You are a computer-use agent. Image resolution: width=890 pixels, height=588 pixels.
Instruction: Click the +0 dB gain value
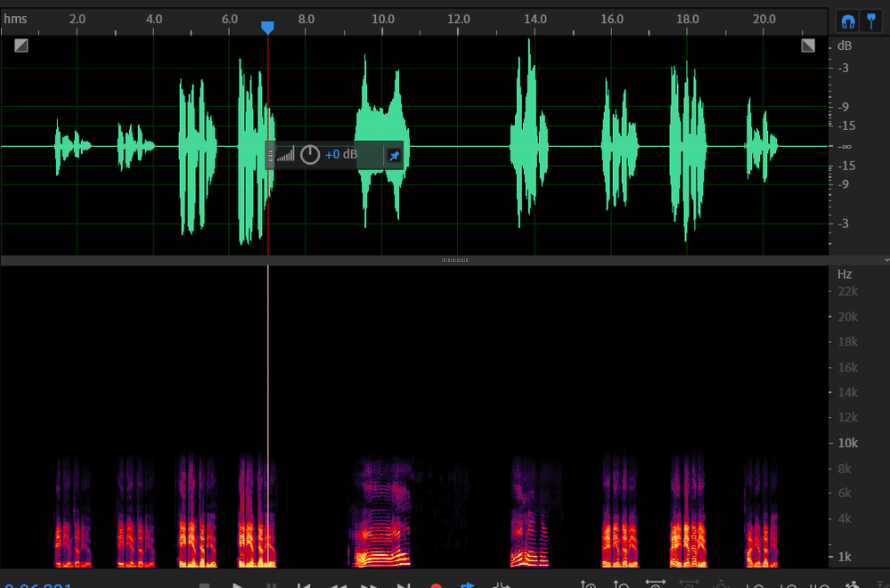[340, 154]
